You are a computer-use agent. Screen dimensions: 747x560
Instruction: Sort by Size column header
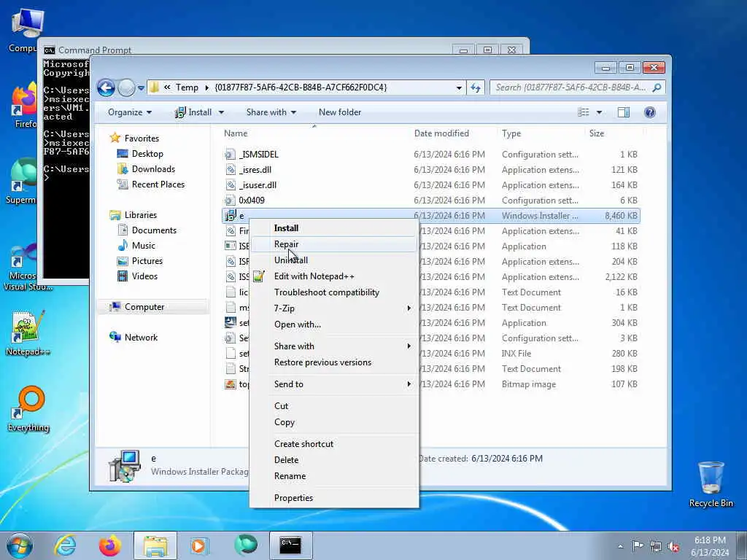coord(597,133)
